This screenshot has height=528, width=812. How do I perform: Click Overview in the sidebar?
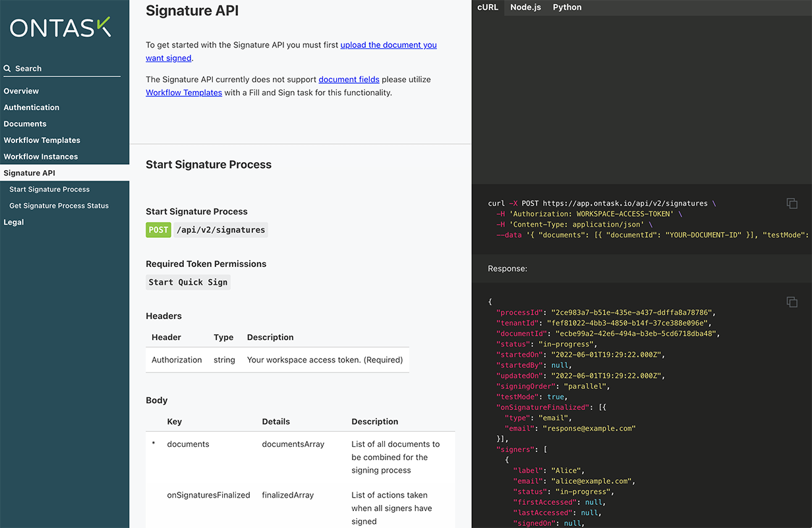pos(21,90)
